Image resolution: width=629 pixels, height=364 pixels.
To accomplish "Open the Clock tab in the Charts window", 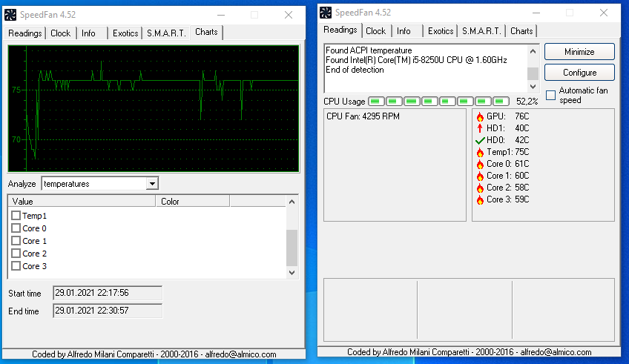I will 61,33.
